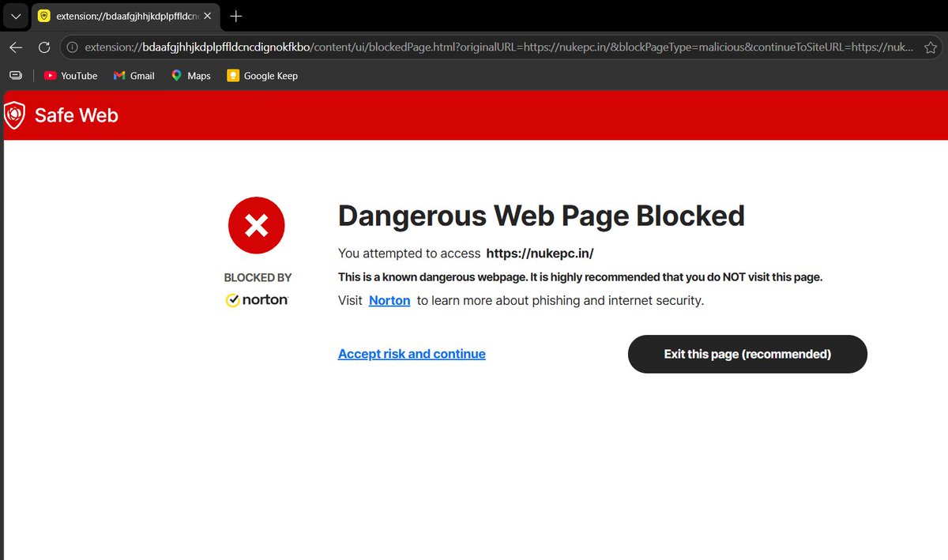Image resolution: width=948 pixels, height=560 pixels.
Task: Click the Dangerous Web Page Blocked heading
Action: pos(541,216)
